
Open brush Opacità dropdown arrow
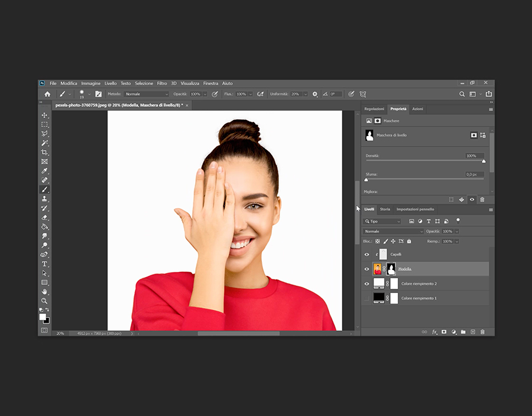[x=205, y=95]
